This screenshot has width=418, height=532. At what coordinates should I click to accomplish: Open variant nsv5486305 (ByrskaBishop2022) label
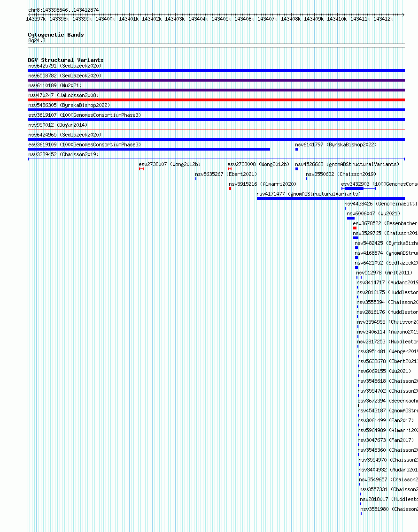(69, 105)
